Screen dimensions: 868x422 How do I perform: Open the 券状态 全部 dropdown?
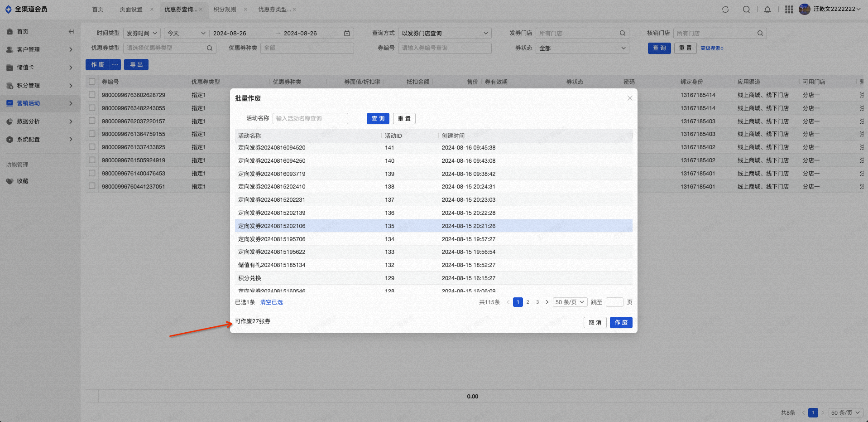[582, 48]
